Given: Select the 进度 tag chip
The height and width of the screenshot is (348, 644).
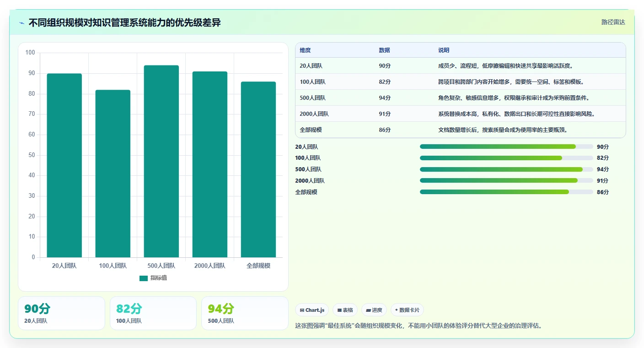Looking at the screenshot, I should click(374, 310).
